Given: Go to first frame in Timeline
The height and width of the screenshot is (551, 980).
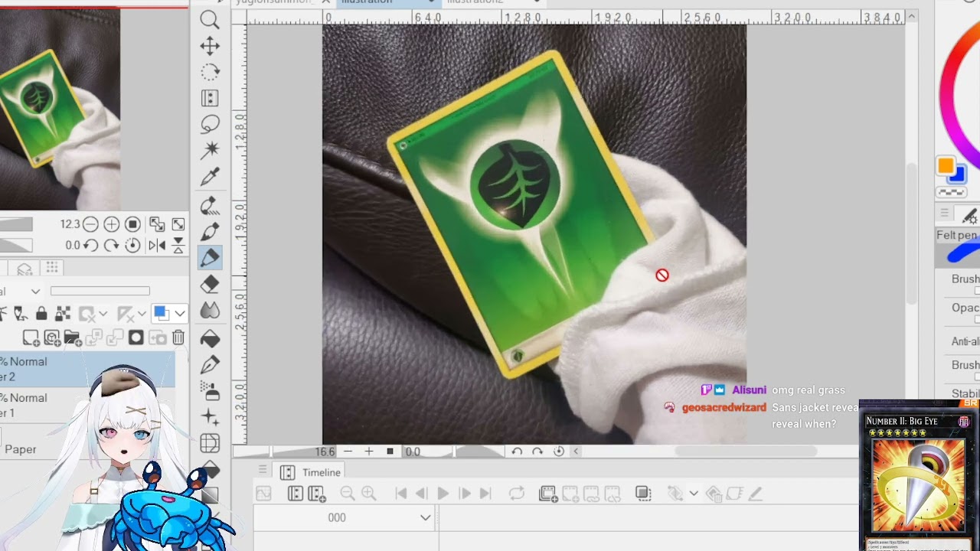Looking at the screenshot, I should [400, 494].
